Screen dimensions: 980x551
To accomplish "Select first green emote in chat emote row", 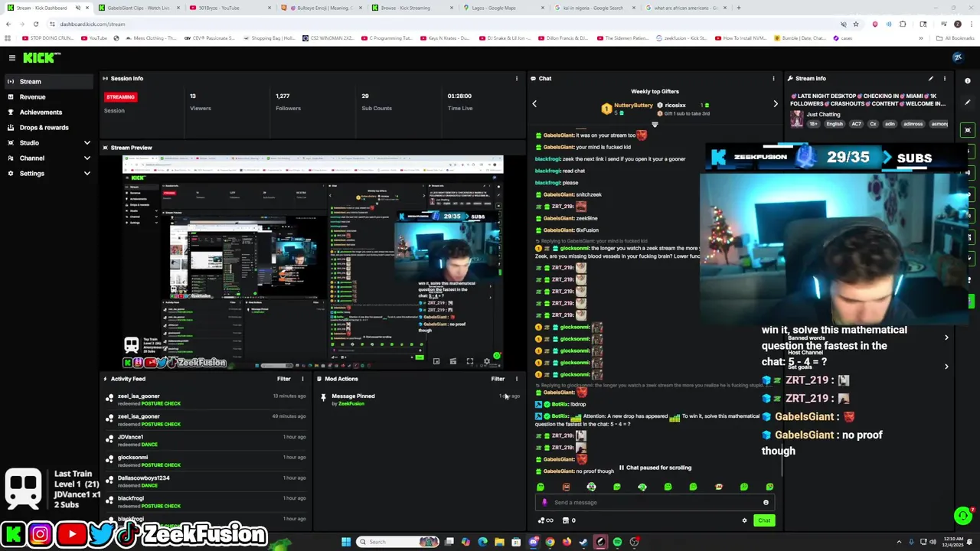I will [541, 487].
